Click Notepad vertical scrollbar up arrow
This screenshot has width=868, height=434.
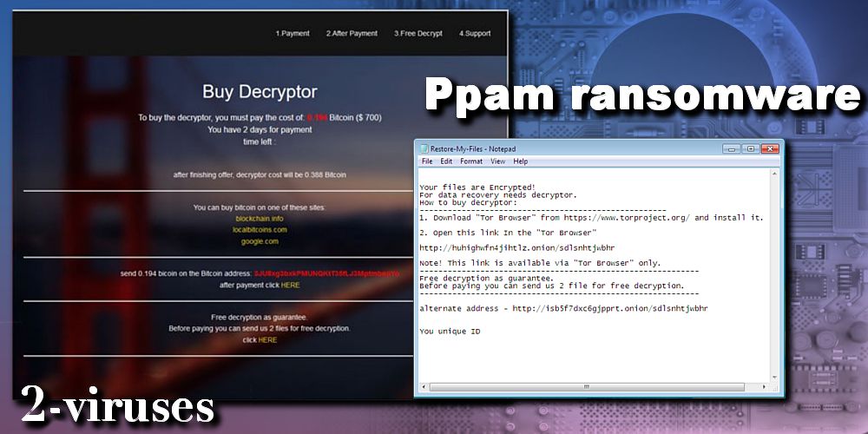[774, 174]
